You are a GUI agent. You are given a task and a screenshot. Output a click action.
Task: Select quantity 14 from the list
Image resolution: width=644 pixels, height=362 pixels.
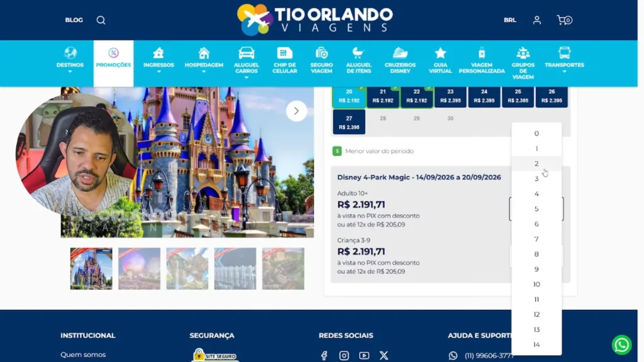(536, 345)
